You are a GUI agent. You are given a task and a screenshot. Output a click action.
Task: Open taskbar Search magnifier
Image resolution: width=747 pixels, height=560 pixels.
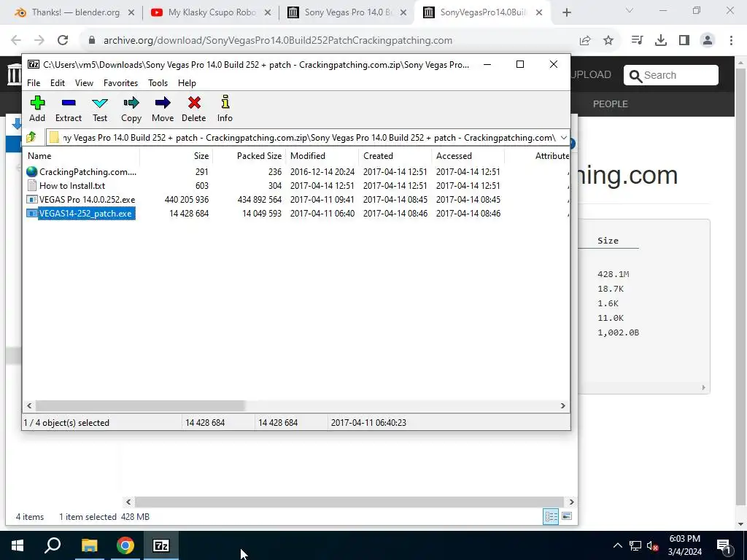(53, 545)
